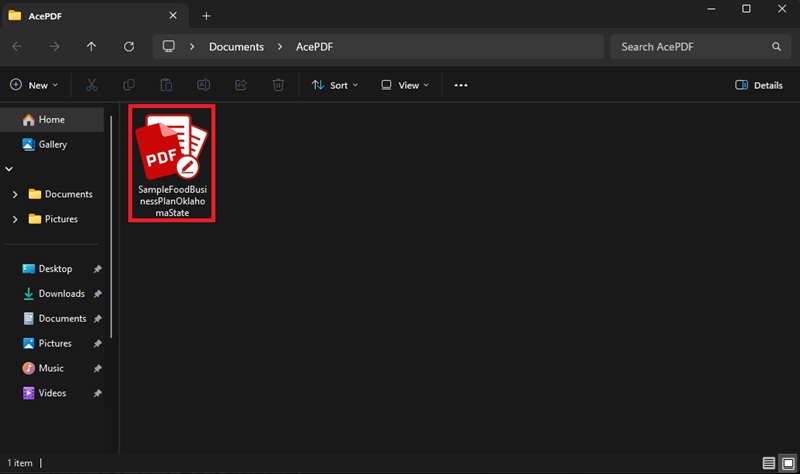Click the Search AcePDF field
The image size is (800, 474).
coord(701,46)
